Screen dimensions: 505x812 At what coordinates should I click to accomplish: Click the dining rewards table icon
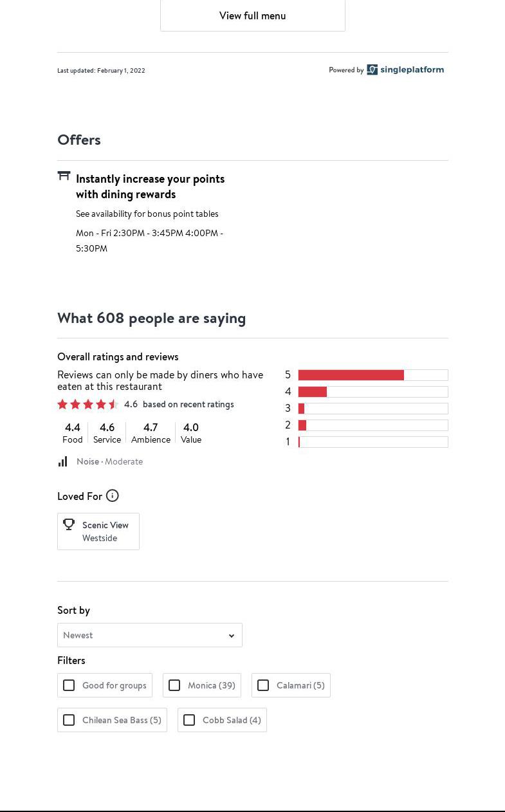tap(64, 176)
